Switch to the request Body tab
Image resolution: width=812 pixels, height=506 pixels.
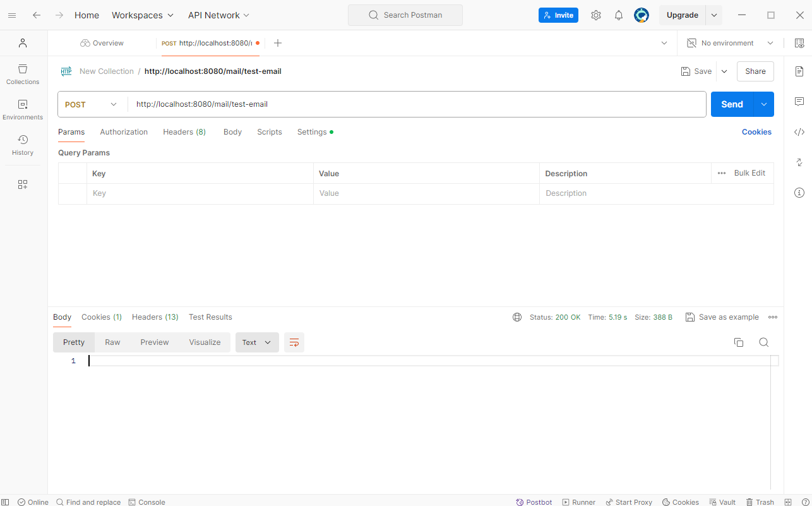coord(232,132)
